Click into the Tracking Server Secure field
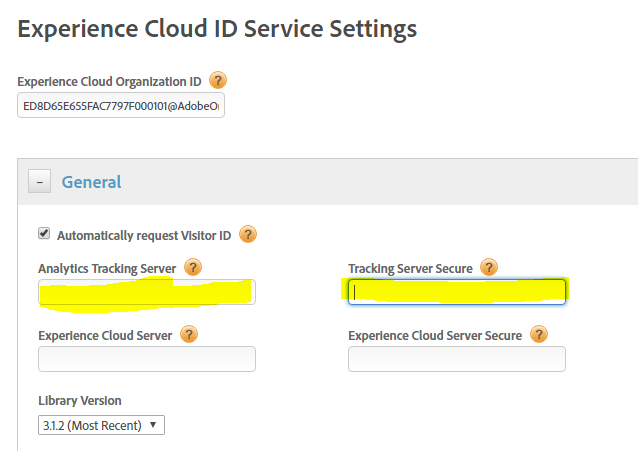Screen dimensions: 638x451 [x=457, y=292]
